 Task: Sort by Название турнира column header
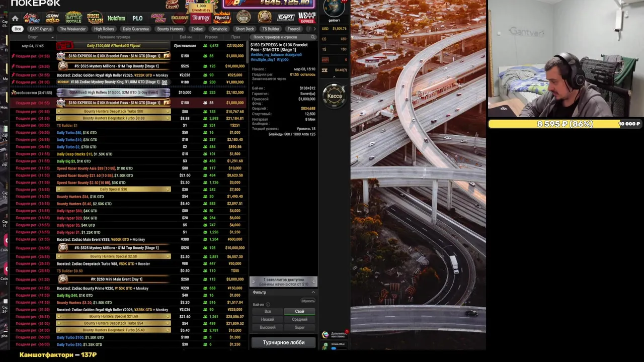point(114,37)
